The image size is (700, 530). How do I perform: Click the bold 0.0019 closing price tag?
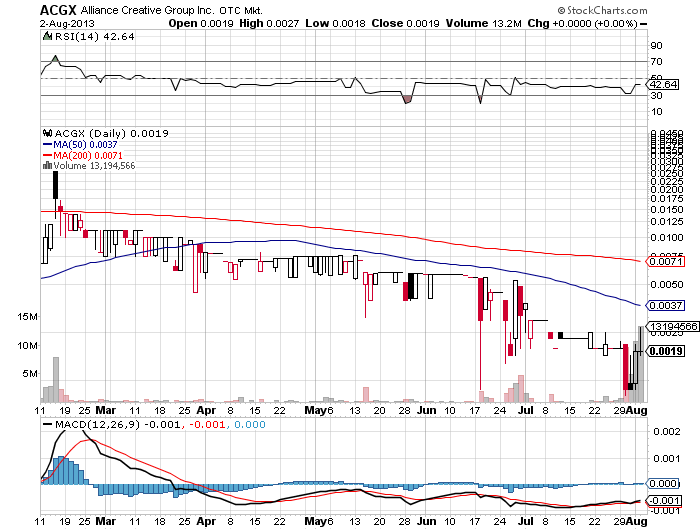(x=664, y=351)
